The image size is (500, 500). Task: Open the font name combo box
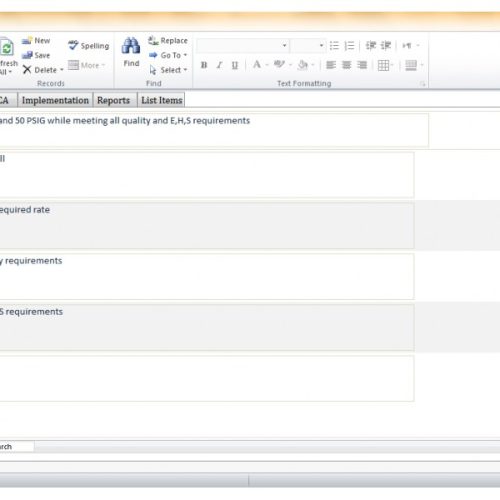(242, 46)
